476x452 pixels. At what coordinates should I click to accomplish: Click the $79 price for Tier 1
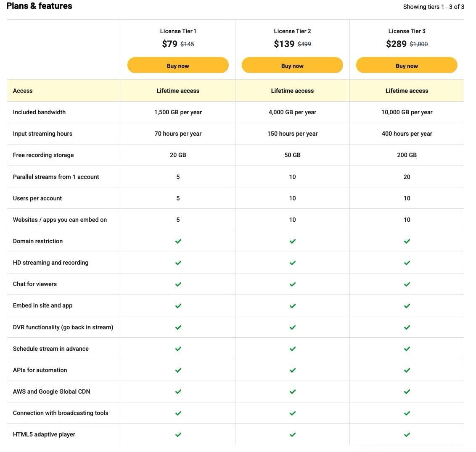click(x=169, y=43)
